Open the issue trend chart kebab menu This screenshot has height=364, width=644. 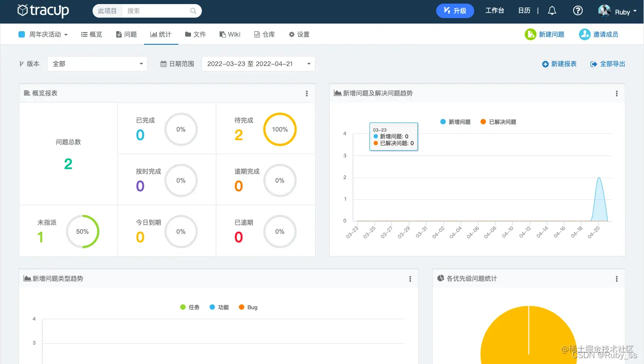pos(616,94)
